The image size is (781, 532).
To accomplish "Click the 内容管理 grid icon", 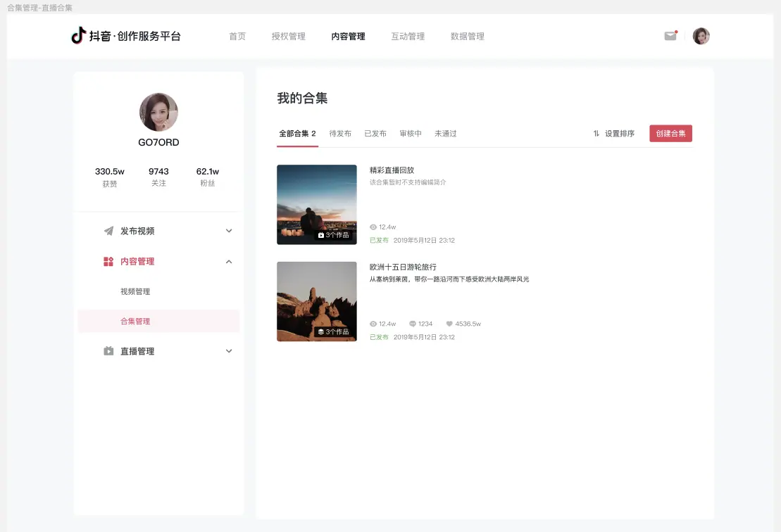I will [x=108, y=261].
